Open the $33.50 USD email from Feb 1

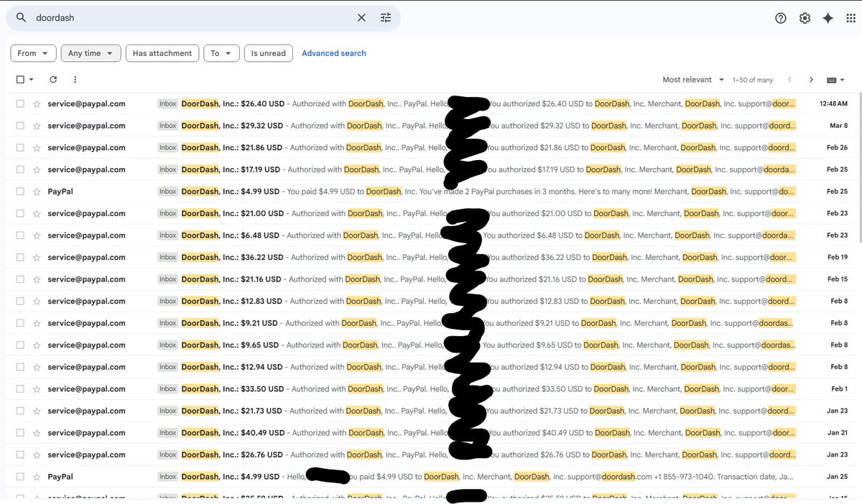click(431, 389)
